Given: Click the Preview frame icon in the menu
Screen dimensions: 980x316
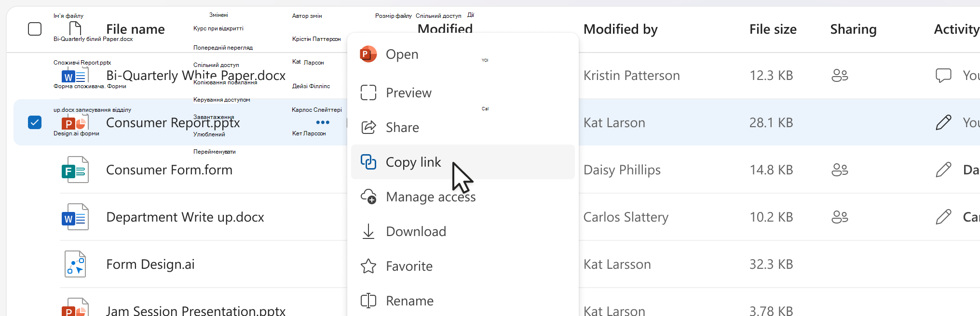Looking at the screenshot, I should 368,92.
